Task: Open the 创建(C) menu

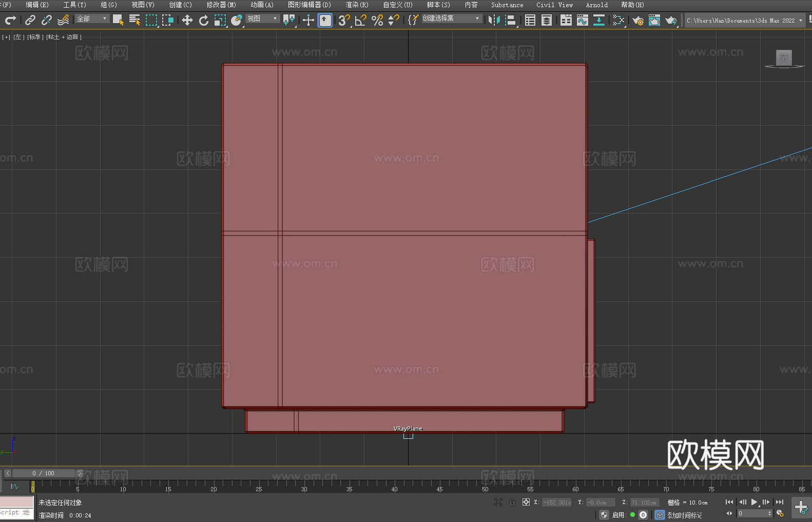Action: 180,5
